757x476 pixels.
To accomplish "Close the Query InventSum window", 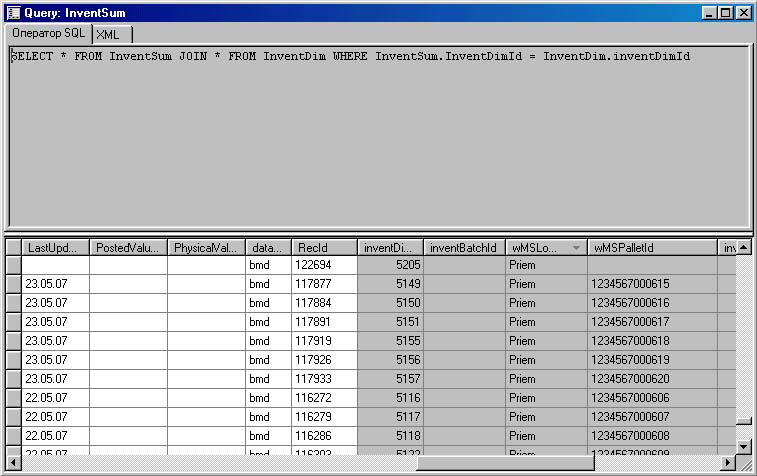I will click(x=743, y=13).
